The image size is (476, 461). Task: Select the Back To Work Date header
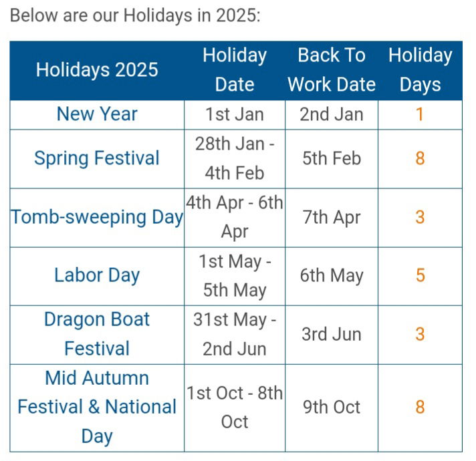[x=332, y=69]
